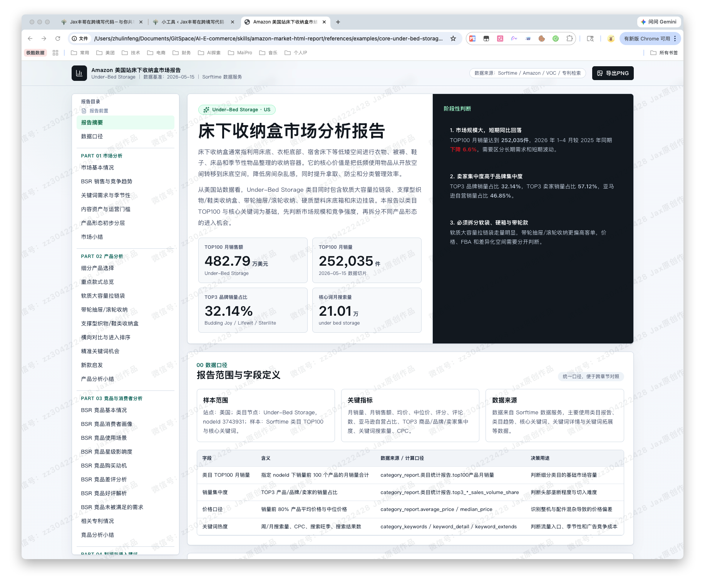Open the 极酷数据 bookmark
Image resolution: width=705 pixels, height=588 pixels.
coord(35,53)
